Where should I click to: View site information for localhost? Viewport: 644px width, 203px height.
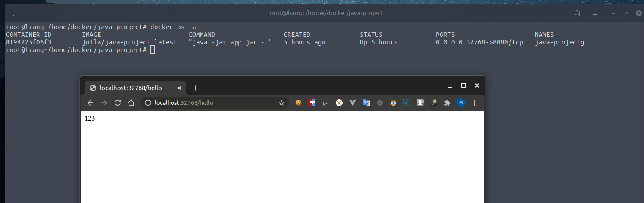148,103
